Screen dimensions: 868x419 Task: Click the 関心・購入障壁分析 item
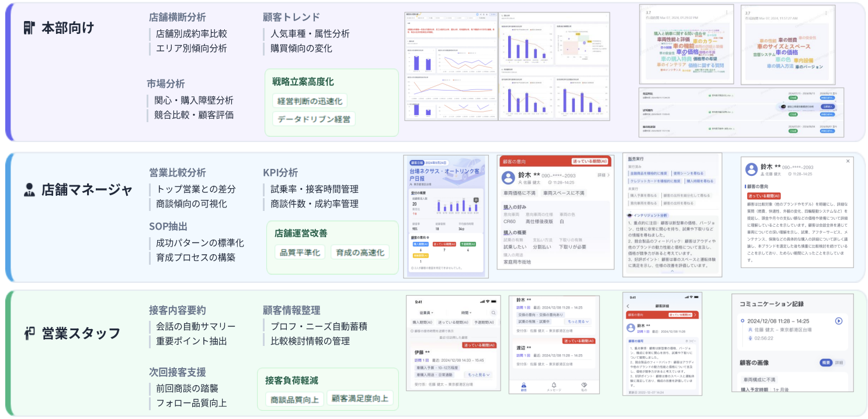pos(194,101)
